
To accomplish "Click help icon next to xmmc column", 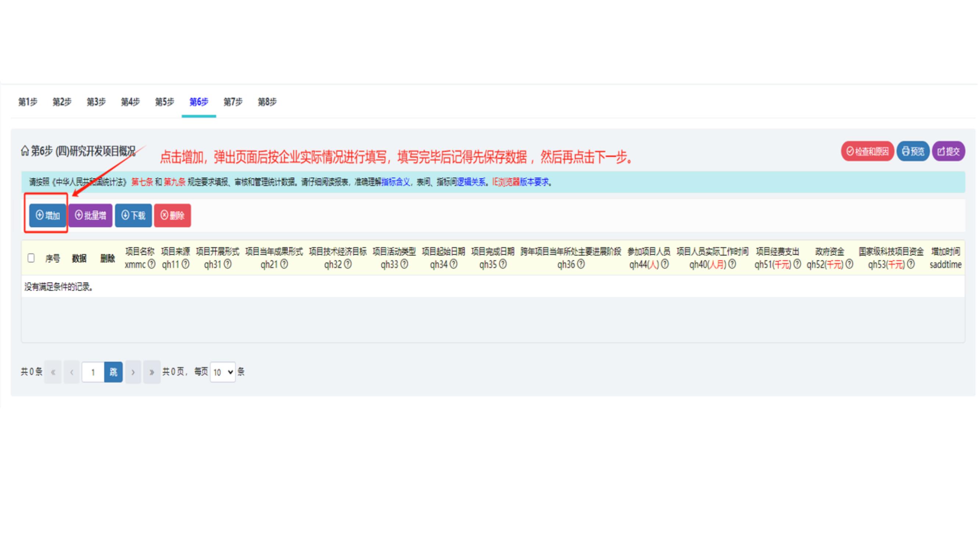I will tap(151, 264).
